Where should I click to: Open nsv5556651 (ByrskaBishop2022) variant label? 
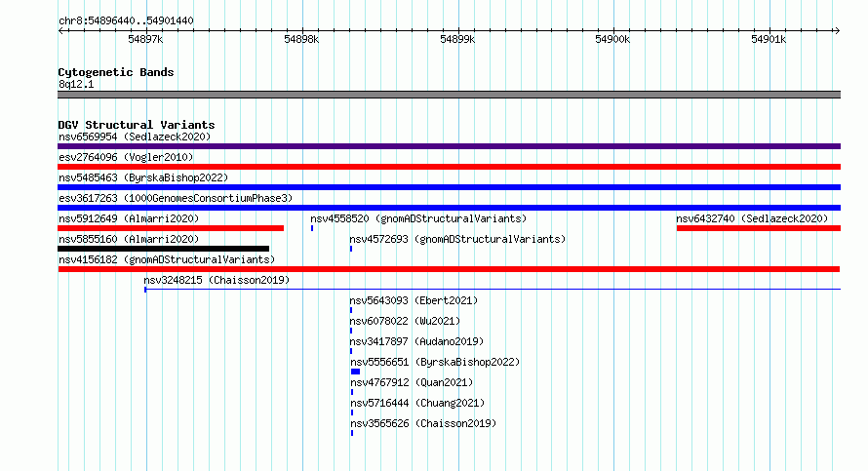click(x=435, y=362)
